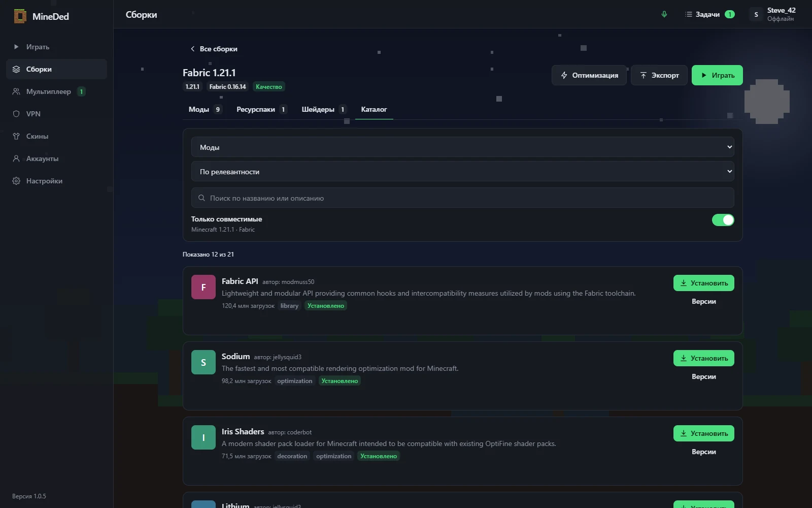Click the Iris Shaders mod icon

pos(204,437)
